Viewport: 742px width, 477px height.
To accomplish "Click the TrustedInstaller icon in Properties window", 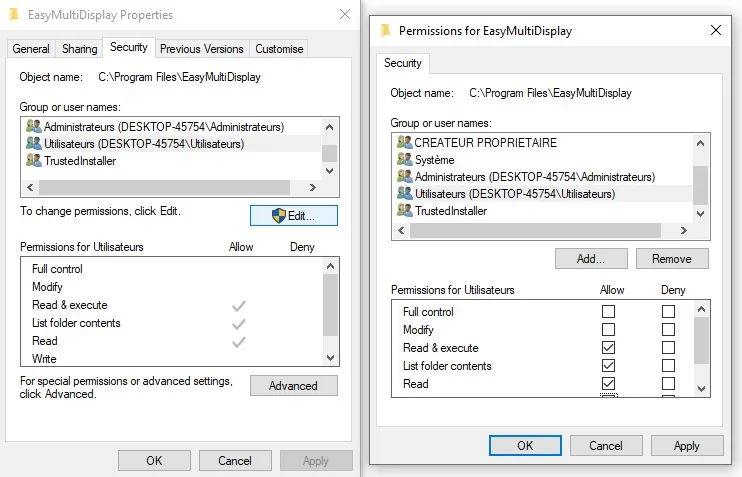I will [34, 160].
